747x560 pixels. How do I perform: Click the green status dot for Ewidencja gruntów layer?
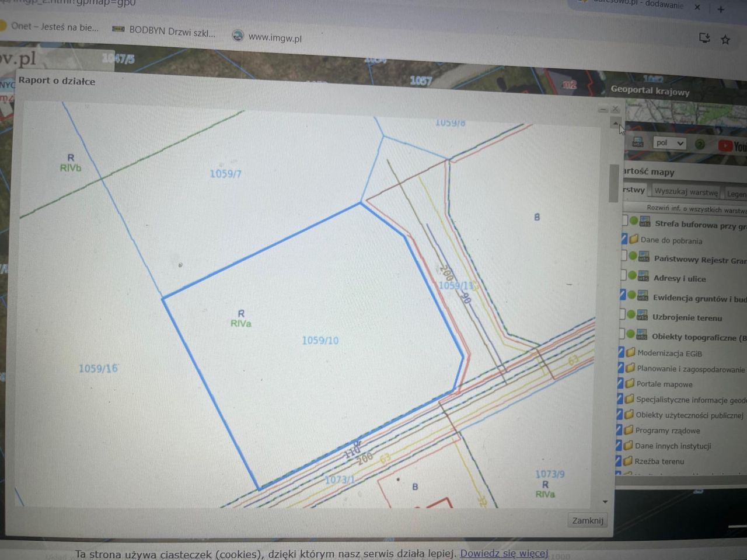[x=631, y=295]
